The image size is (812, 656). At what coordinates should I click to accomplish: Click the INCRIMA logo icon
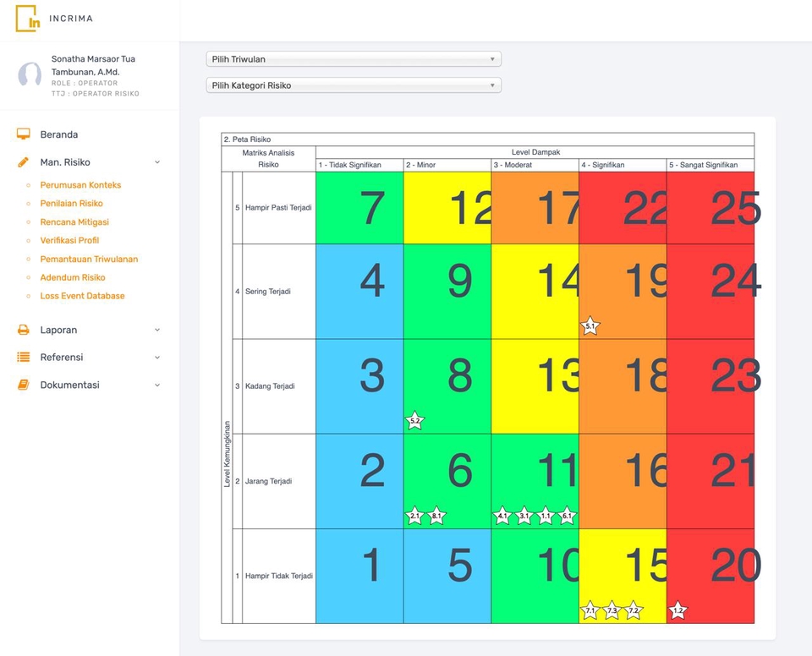pos(28,19)
